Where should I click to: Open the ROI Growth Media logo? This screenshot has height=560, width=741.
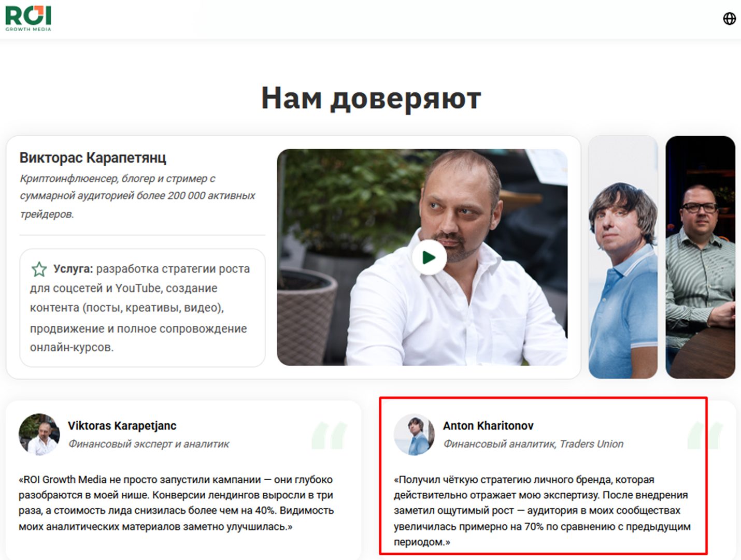[x=28, y=19]
